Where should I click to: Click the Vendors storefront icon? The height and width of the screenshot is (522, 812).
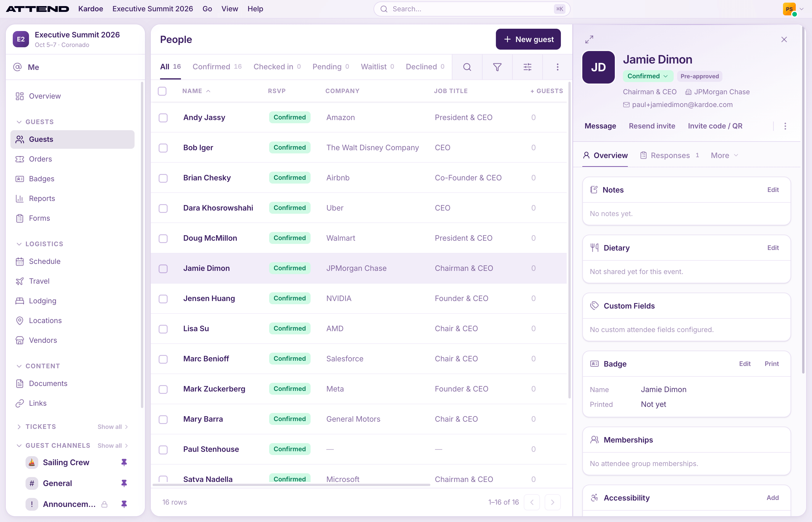[20, 340]
